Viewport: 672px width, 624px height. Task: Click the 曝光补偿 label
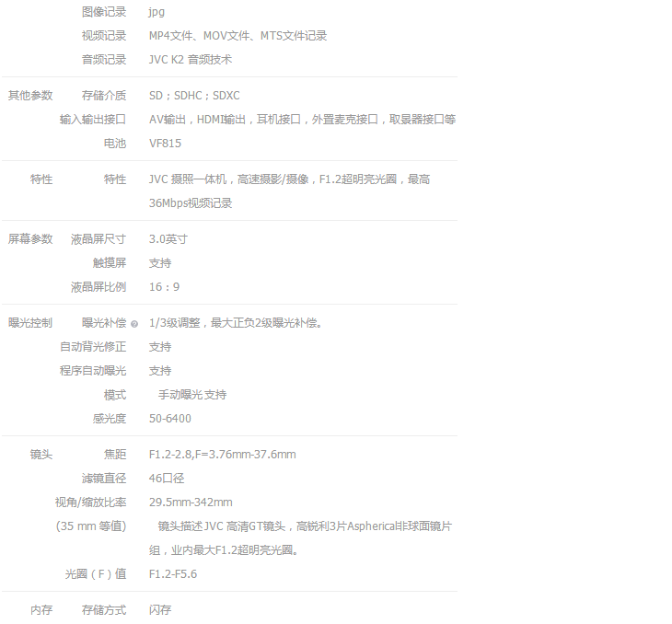pos(103,323)
